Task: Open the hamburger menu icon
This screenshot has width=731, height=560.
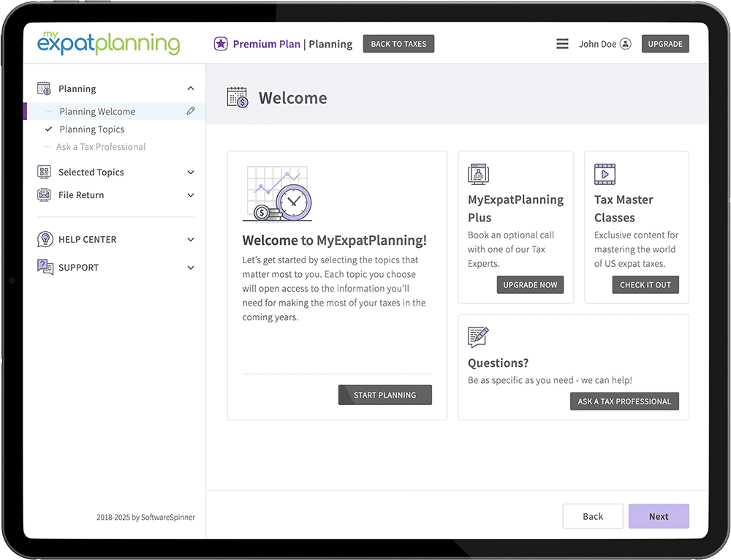Action: (562, 44)
